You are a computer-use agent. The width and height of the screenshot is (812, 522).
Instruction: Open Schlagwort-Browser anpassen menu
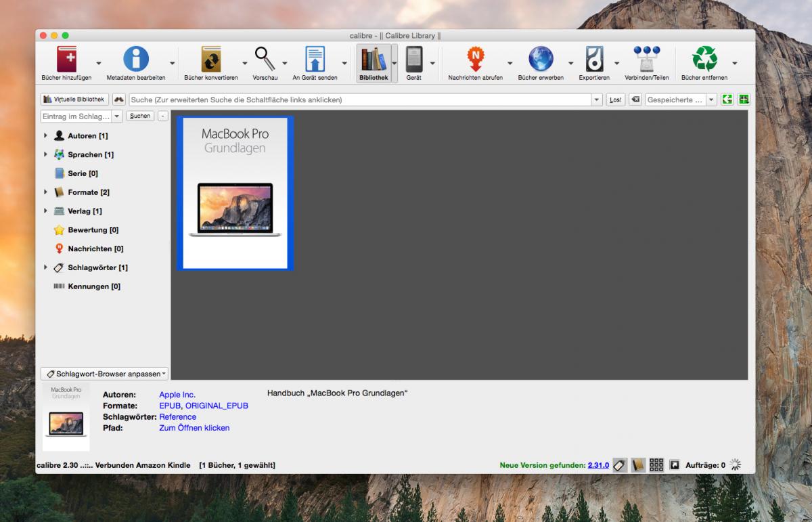(105, 374)
